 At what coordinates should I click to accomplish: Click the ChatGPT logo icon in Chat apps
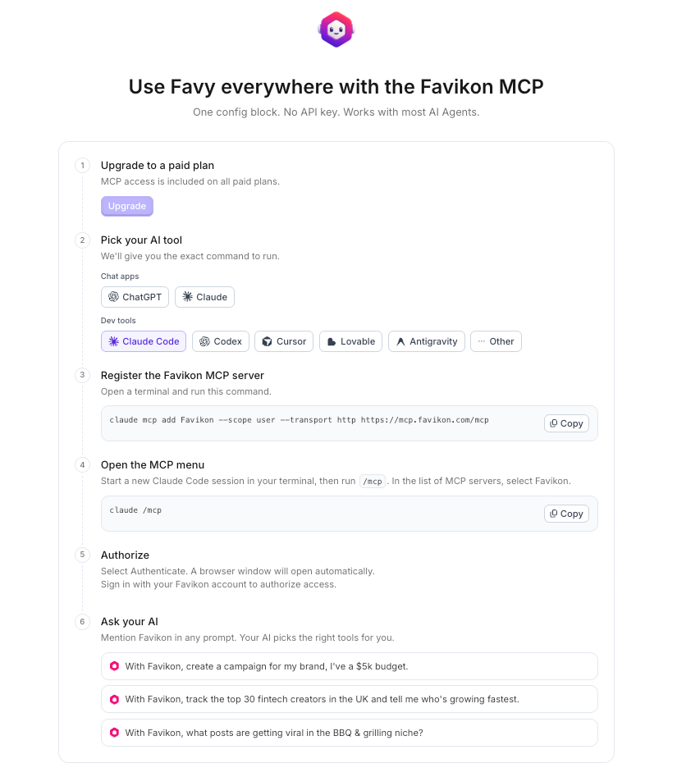(x=113, y=297)
